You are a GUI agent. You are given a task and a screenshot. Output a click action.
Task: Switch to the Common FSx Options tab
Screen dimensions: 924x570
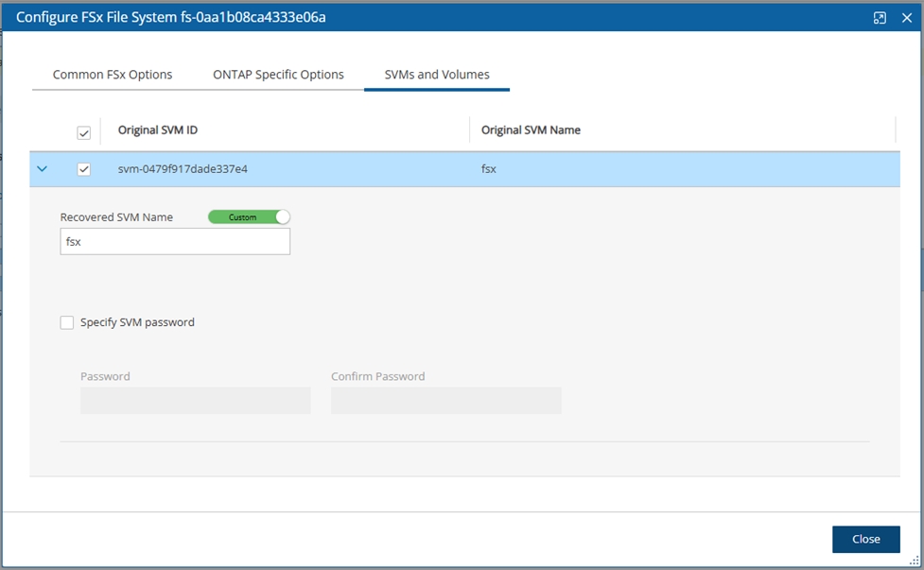coord(113,75)
